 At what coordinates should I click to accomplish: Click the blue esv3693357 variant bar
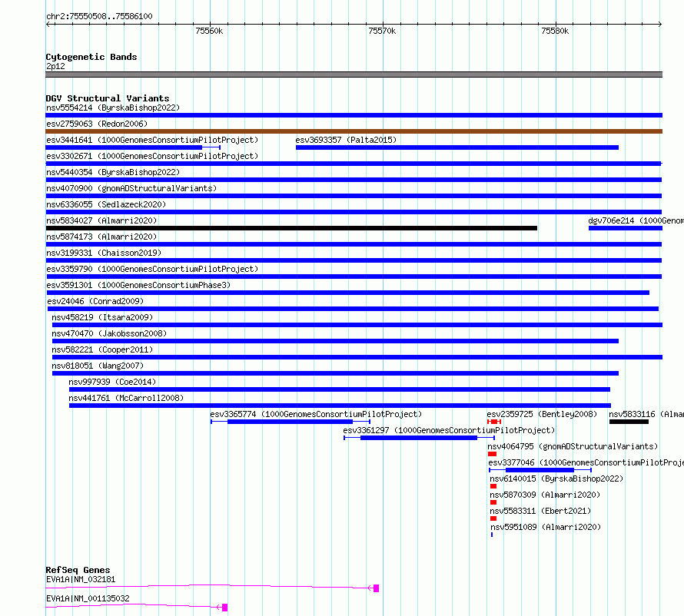click(x=457, y=147)
